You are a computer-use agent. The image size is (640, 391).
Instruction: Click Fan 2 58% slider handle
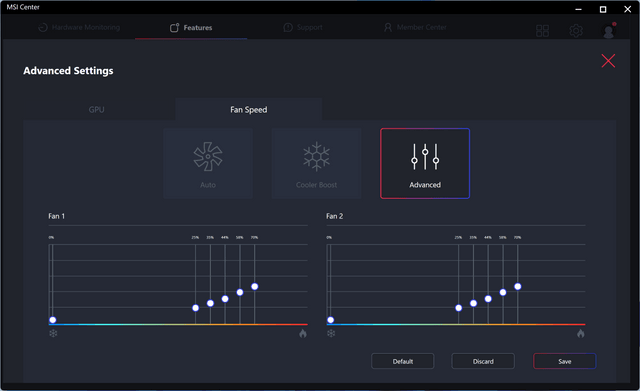coord(503,292)
